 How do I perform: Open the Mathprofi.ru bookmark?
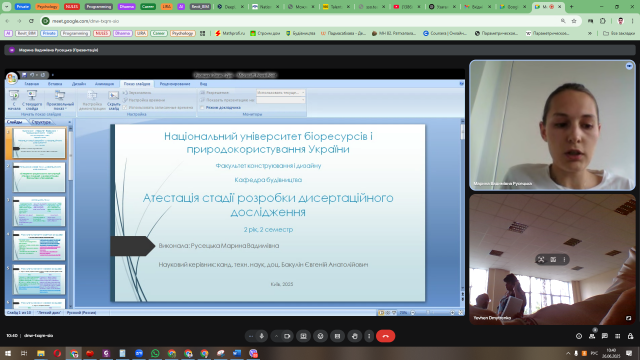[230, 33]
